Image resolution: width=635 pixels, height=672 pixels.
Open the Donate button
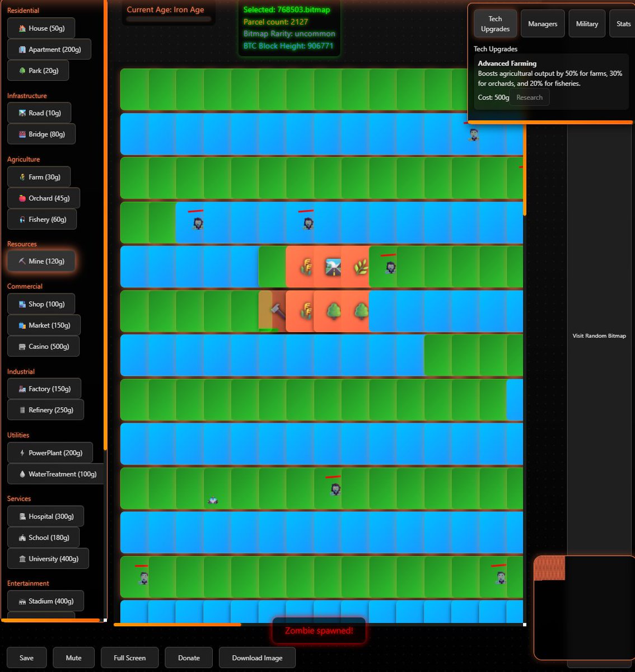pyautogui.click(x=189, y=658)
